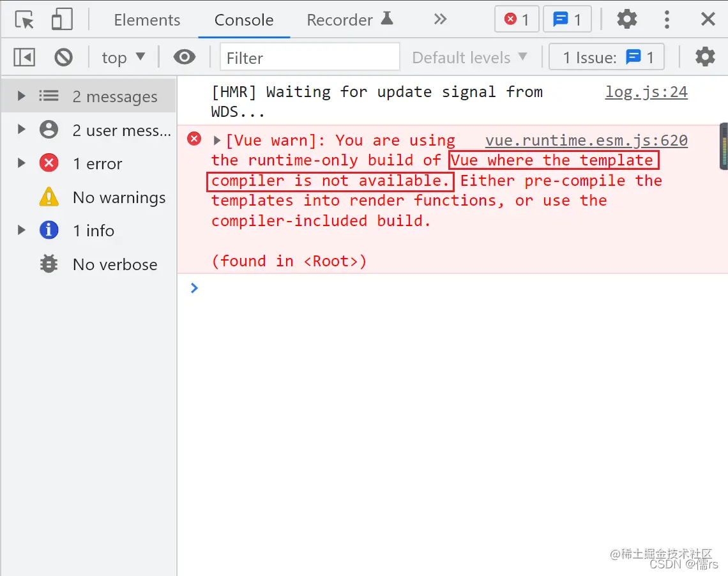The height and width of the screenshot is (576, 728).
Task: Click the HMR waiting message text
Action: [377, 102]
